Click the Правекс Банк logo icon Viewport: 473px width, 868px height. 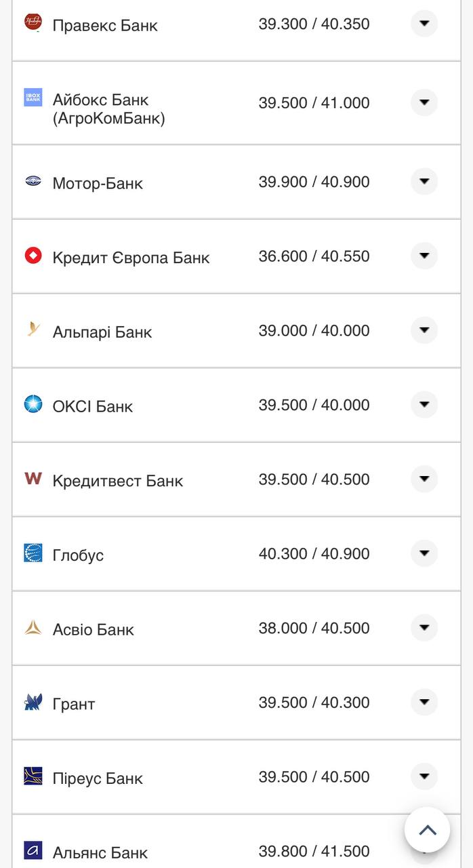33,22
